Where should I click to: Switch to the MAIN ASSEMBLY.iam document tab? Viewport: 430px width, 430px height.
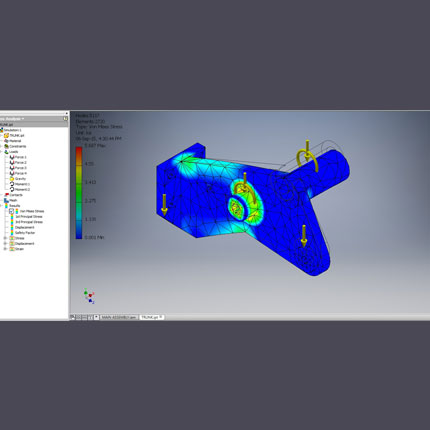click(119, 317)
